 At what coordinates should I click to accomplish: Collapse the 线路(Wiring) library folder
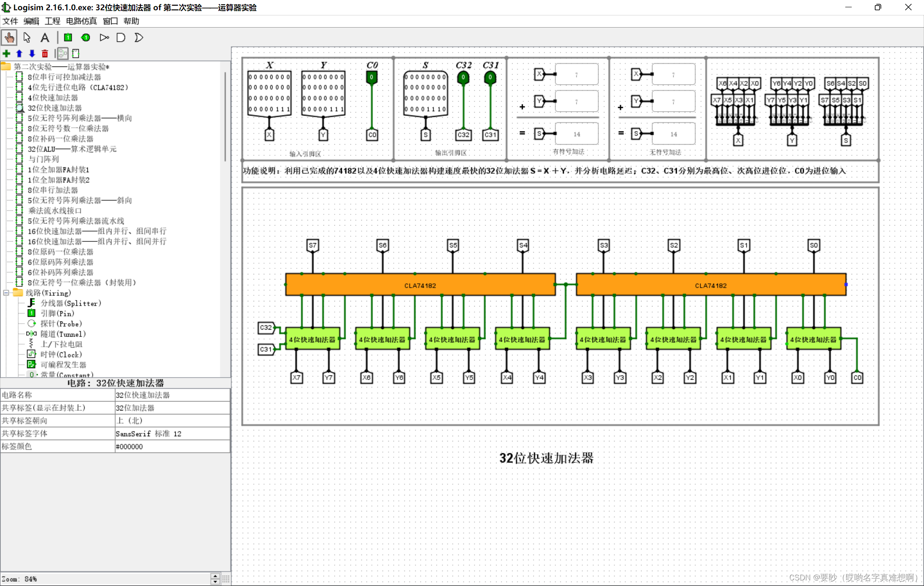(x=6, y=293)
